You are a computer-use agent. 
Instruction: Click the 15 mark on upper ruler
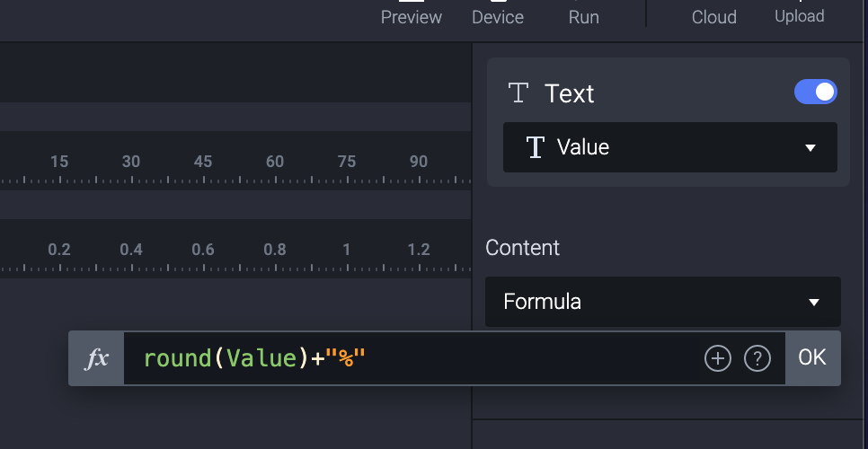[59, 163]
